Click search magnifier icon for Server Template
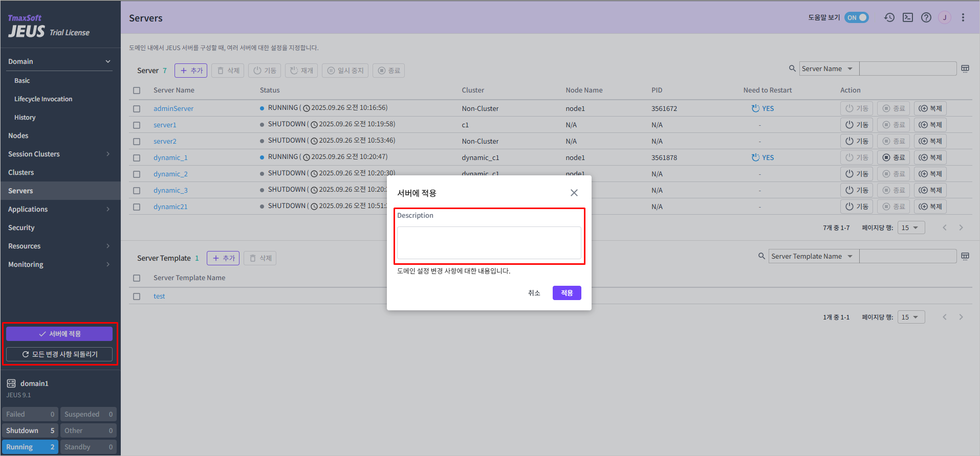The height and width of the screenshot is (456, 980). pyautogui.click(x=761, y=256)
